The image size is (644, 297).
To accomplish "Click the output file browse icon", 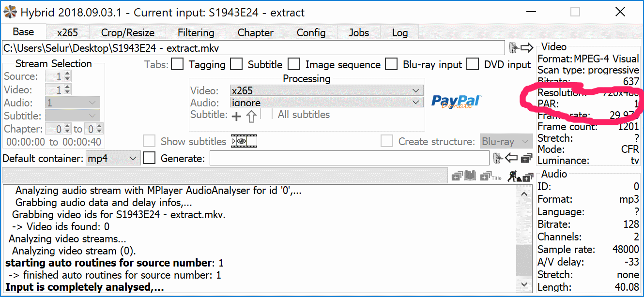I will point(497,158).
